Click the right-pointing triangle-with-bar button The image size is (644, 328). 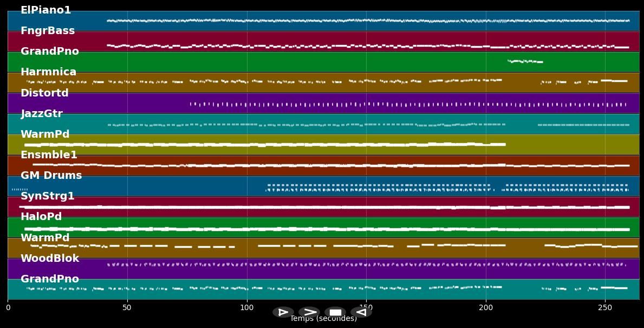point(283,312)
